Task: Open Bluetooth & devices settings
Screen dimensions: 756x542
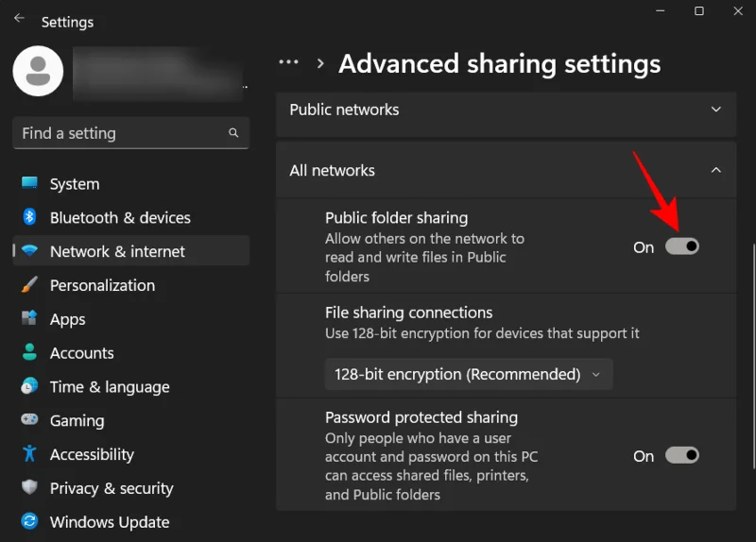Action: click(x=131, y=217)
